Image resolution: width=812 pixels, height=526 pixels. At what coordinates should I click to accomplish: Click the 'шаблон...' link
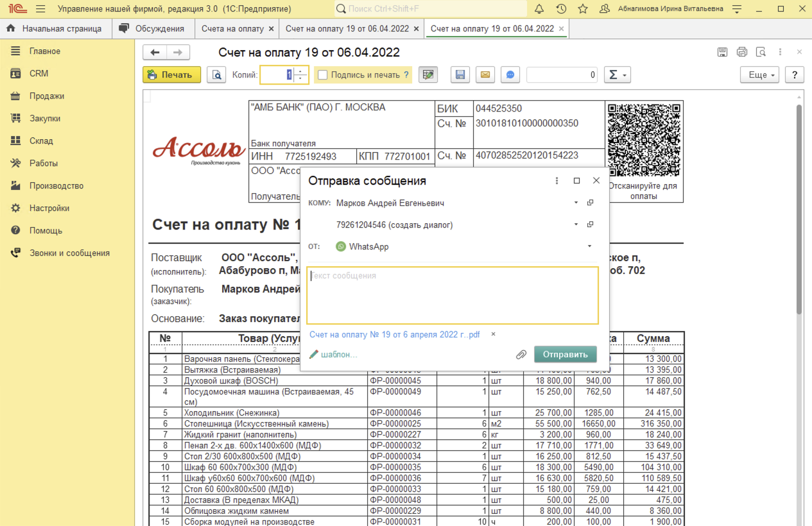pos(338,355)
